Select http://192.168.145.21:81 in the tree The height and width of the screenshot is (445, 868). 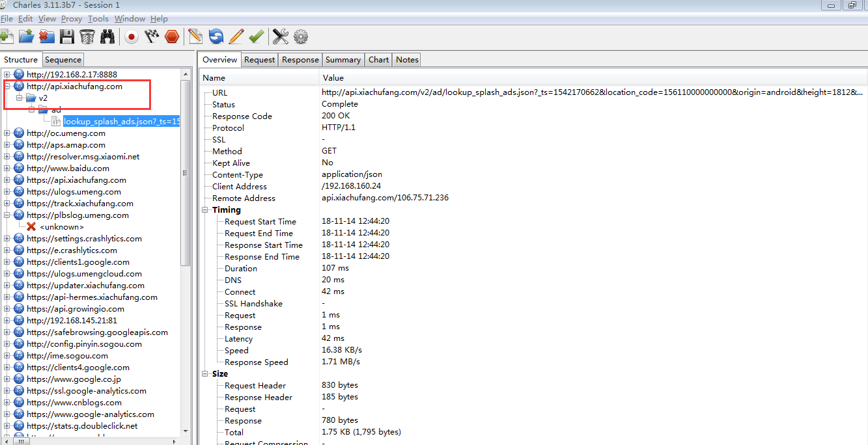tap(72, 321)
